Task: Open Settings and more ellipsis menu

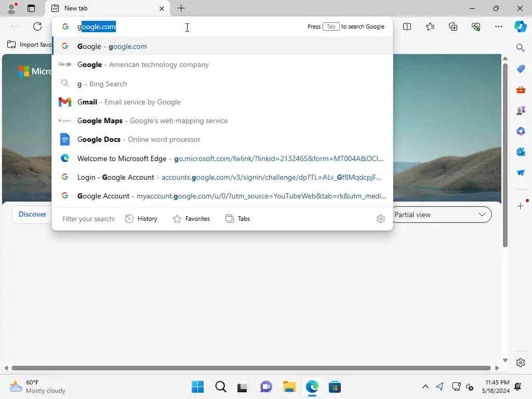Action: [498, 26]
